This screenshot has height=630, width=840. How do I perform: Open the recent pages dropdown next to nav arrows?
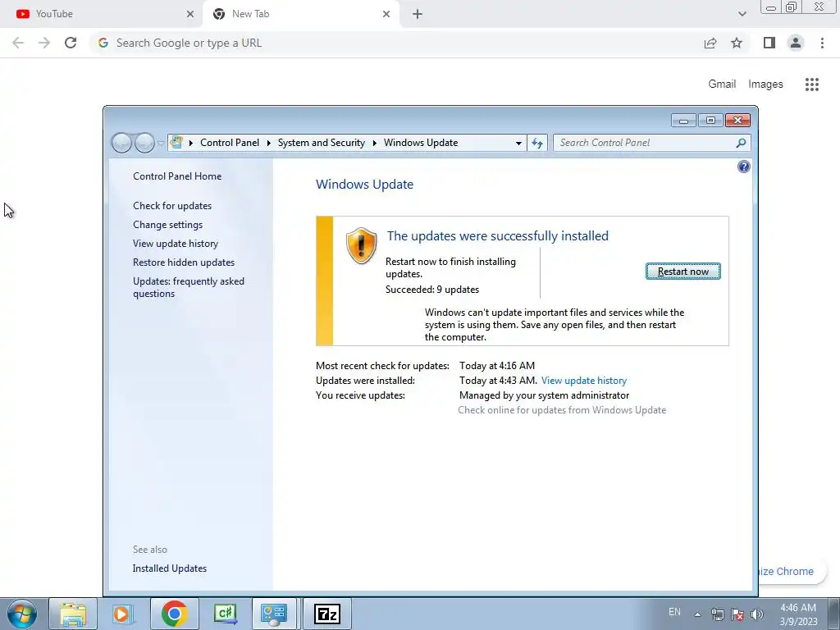click(x=161, y=144)
